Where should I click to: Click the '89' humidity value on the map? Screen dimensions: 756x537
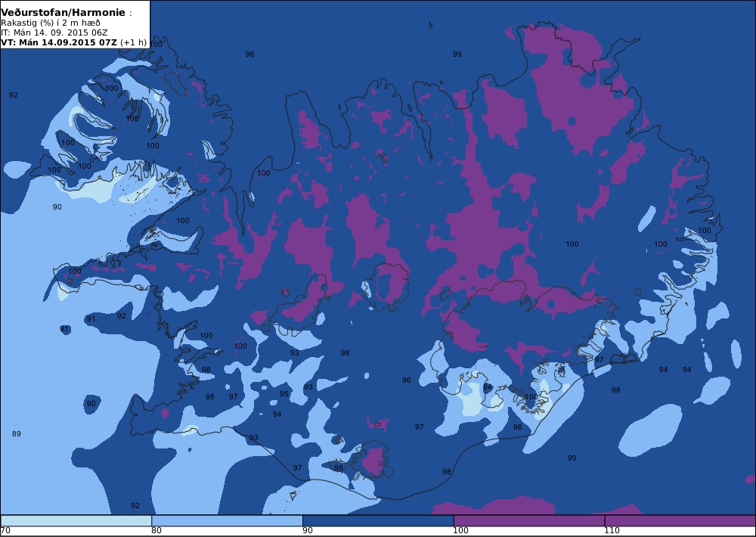pos(17,433)
